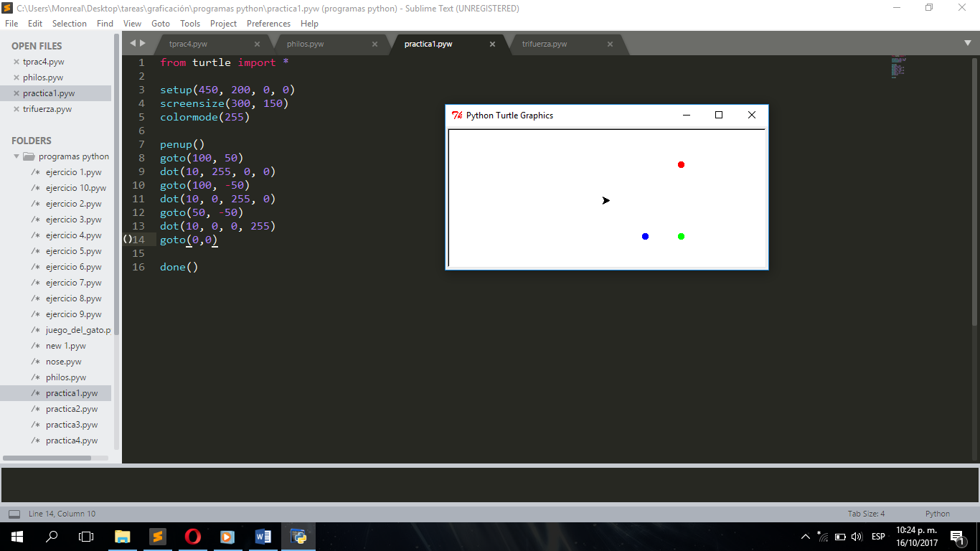Switch to the philos.pyw tab
Viewport: 980px width, 551px height.
pyautogui.click(x=306, y=44)
